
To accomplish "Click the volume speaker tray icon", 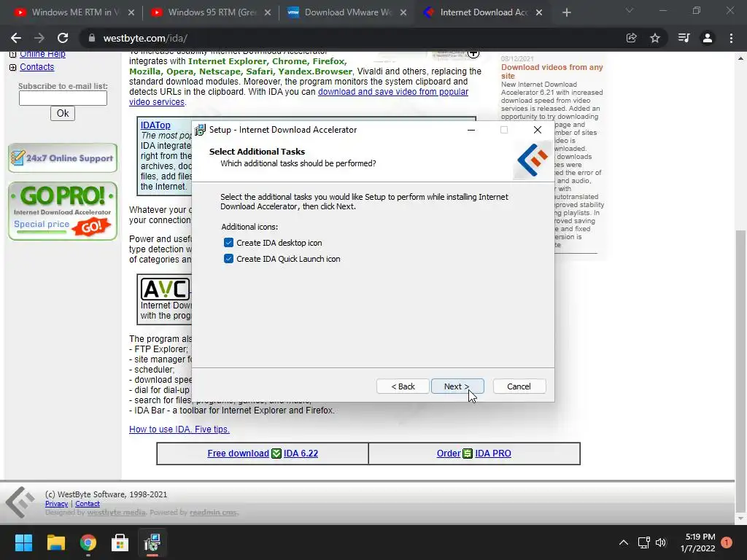I will tap(661, 542).
